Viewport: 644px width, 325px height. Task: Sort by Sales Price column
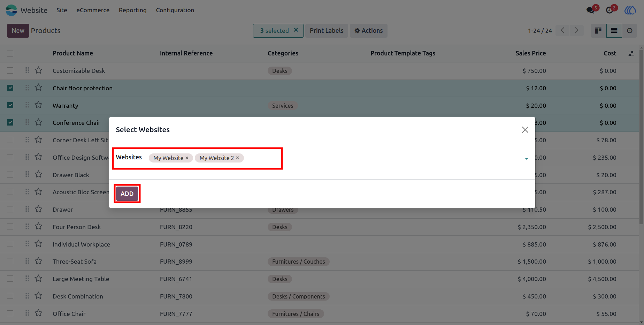pos(530,53)
